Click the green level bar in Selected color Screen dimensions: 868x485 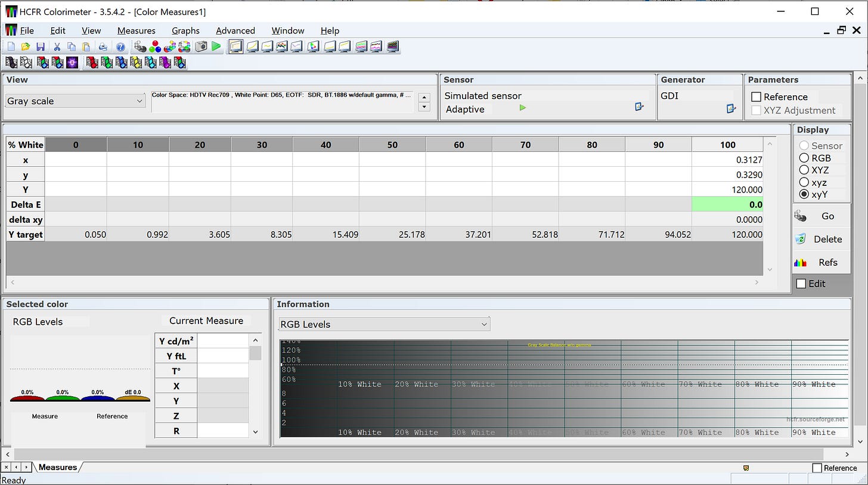tap(63, 398)
